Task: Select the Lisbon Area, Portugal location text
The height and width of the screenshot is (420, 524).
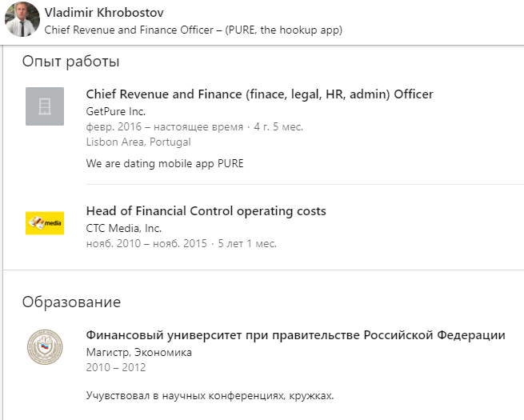Action: [138, 142]
